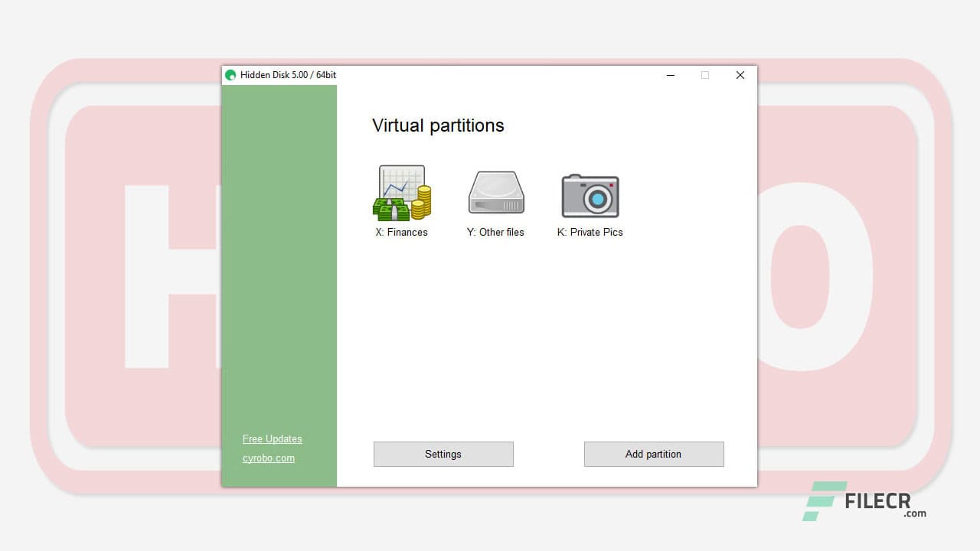Open the X: Finances virtual partition icon

coord(402,194)
